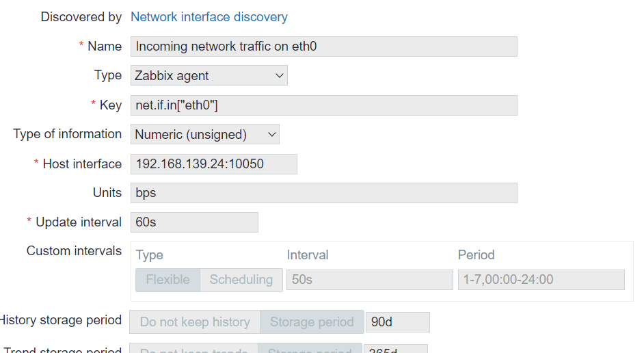Click the dropdown arrow beside Zabbix agent
The width and height of the screenshot is (644, 353).
coord(280,76)
